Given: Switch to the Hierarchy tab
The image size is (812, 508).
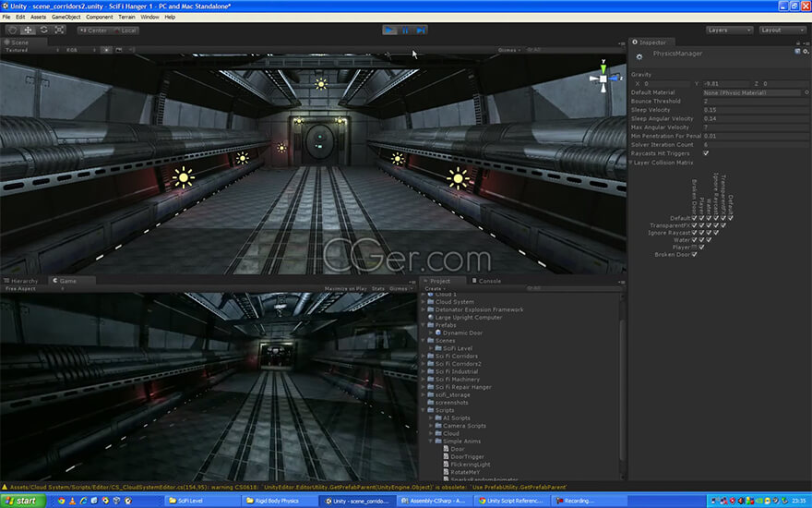Looking at the screenshot, I should coord(20,281).
